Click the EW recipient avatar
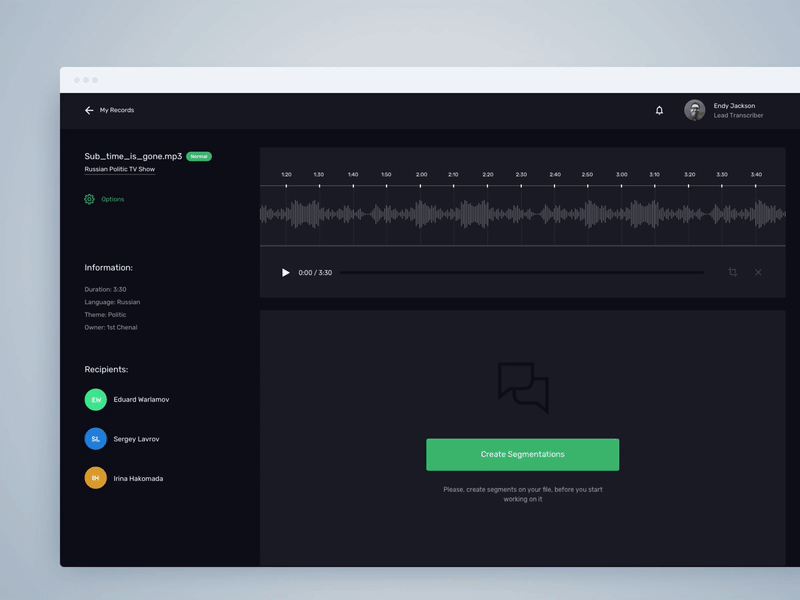Image resolution: width=800 pixels, height=600 pixels. point(95,399)
